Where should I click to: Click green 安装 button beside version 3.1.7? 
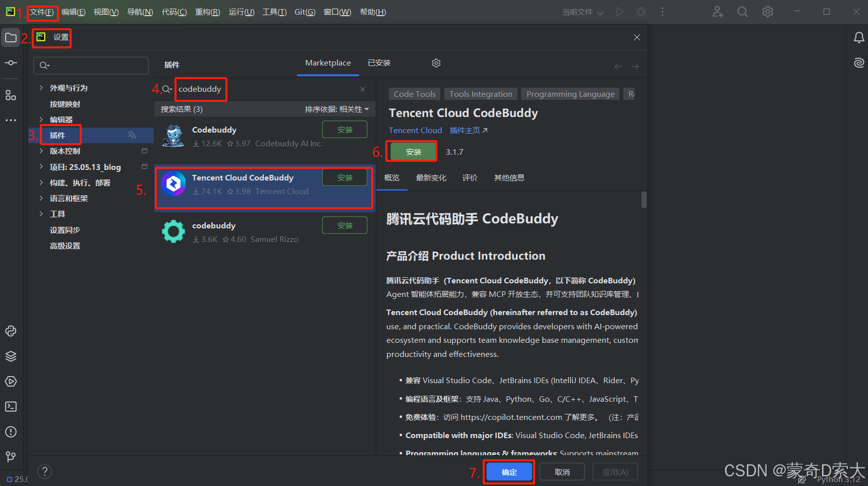(414, 152)
